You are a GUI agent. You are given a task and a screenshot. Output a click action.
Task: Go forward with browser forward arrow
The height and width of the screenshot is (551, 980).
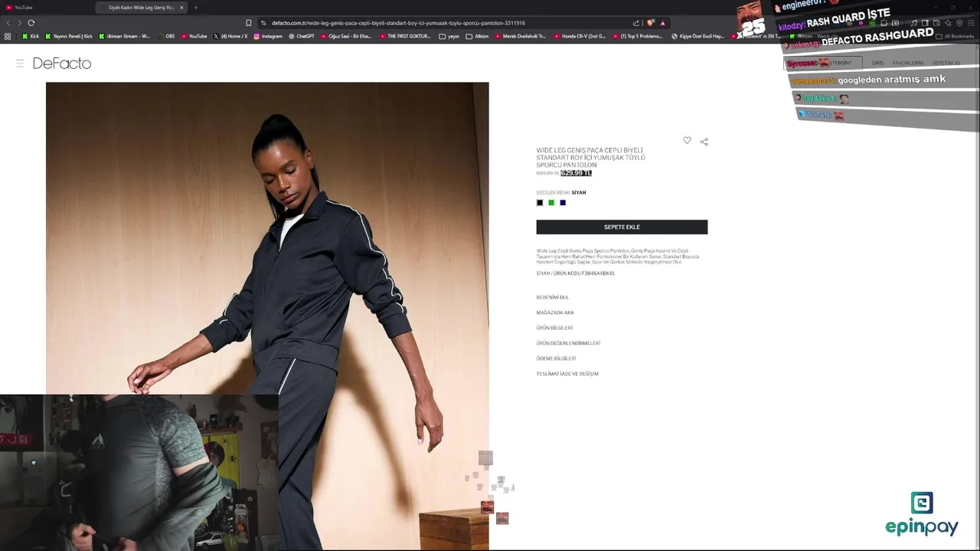[x=20, y=23]
